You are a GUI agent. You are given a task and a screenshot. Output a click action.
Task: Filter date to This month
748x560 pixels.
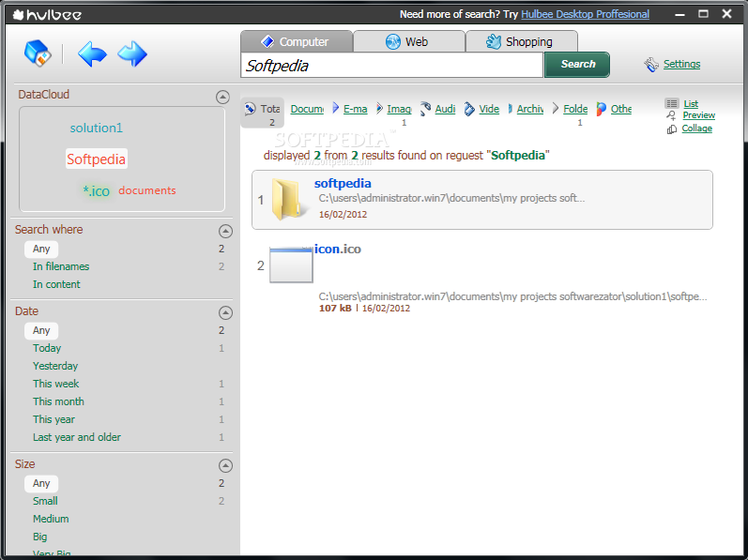coord(58,401)
